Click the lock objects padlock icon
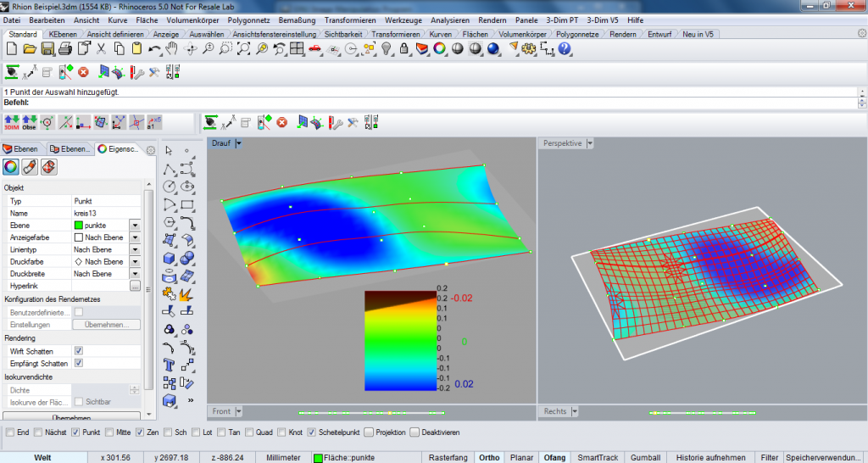 tap(404, 49)
